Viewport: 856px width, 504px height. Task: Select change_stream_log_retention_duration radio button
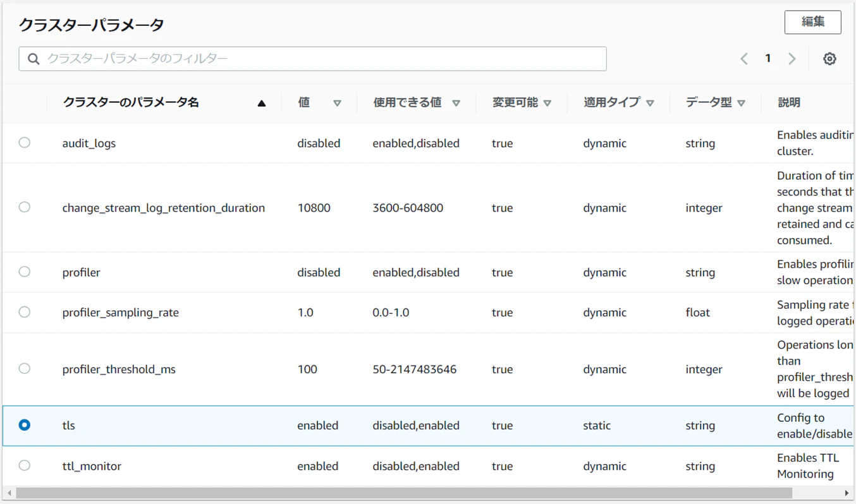coord(25,207)
